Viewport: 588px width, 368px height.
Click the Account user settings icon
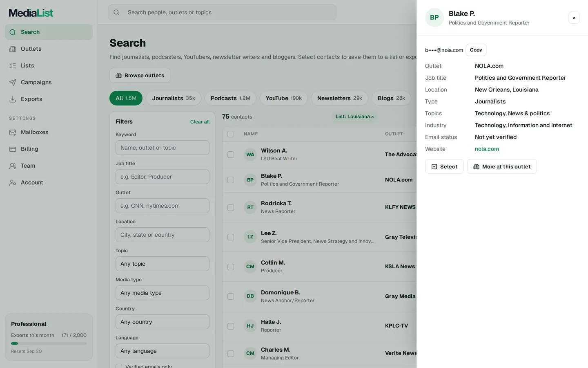[x=13, y=183]
